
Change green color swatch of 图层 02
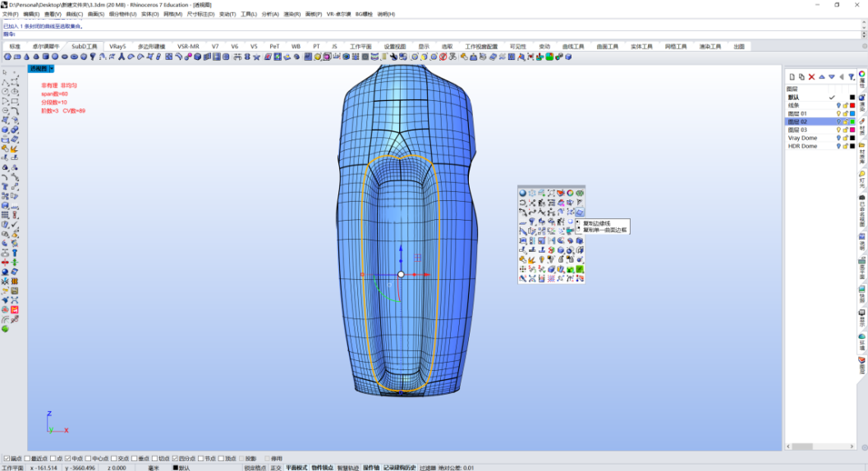point(852,121)
